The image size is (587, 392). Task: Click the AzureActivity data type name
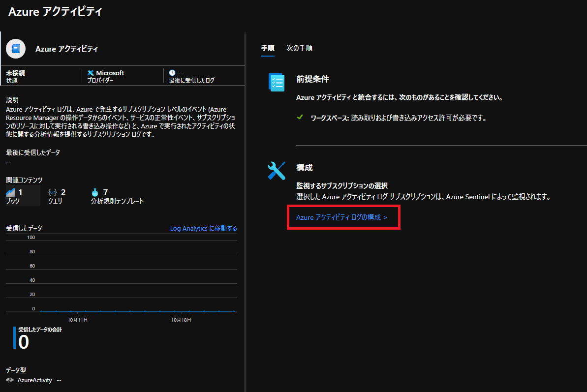(35, 380)
